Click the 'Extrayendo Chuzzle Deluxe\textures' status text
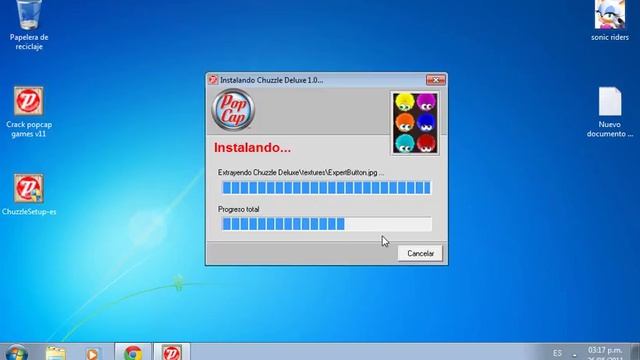This screenshot has width=640, height=360. click(x=301, y=173)
